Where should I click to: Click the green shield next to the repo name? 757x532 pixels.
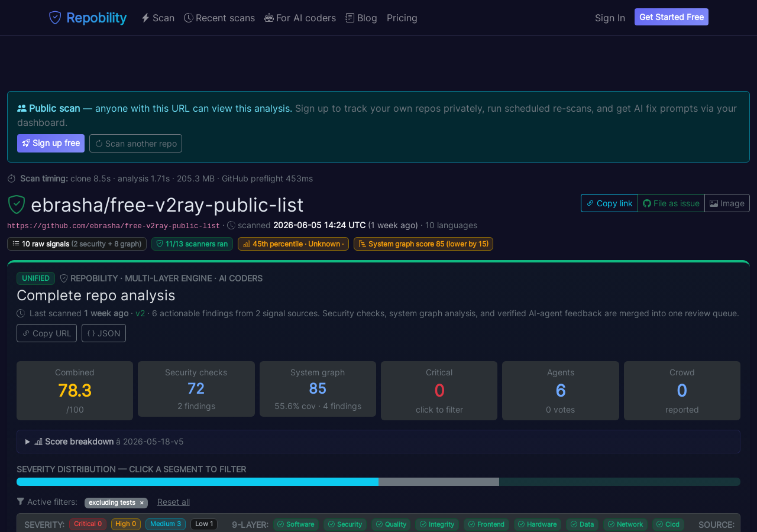click(17, 205)
